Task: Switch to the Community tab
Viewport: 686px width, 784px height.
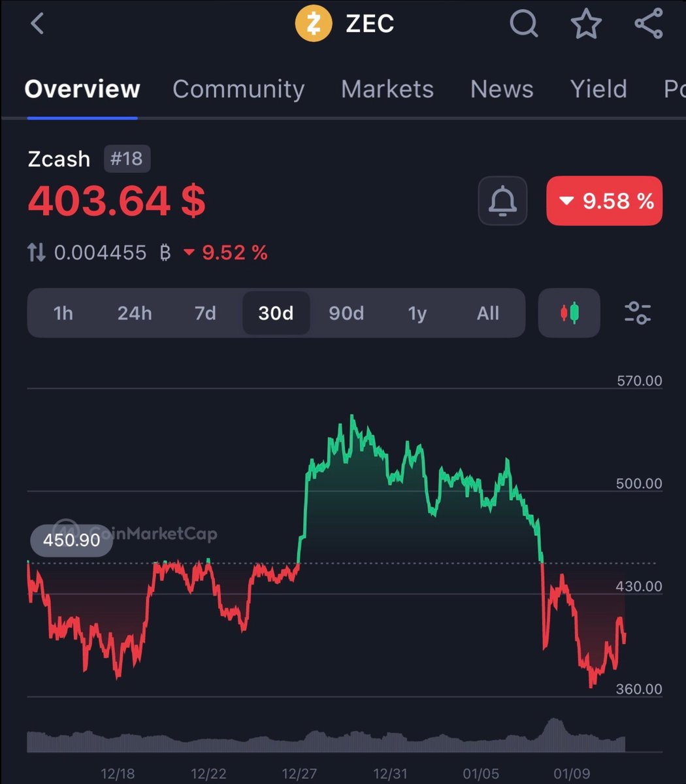Action: pos(238,89)
